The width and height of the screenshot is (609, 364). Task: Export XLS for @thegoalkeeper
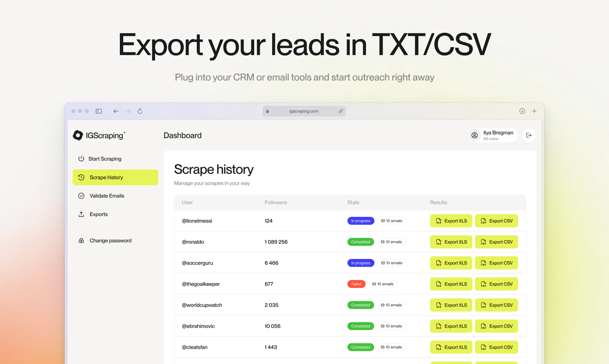pyautogui.click(x=451, y=284)
